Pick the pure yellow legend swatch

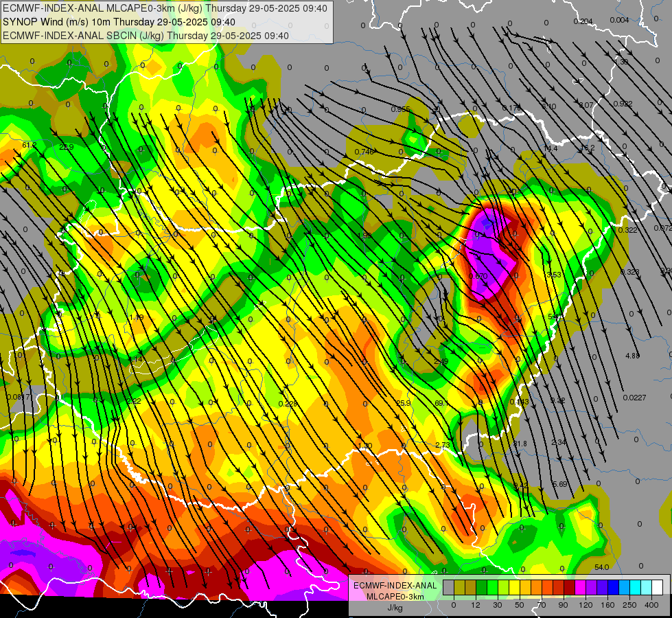515,588
